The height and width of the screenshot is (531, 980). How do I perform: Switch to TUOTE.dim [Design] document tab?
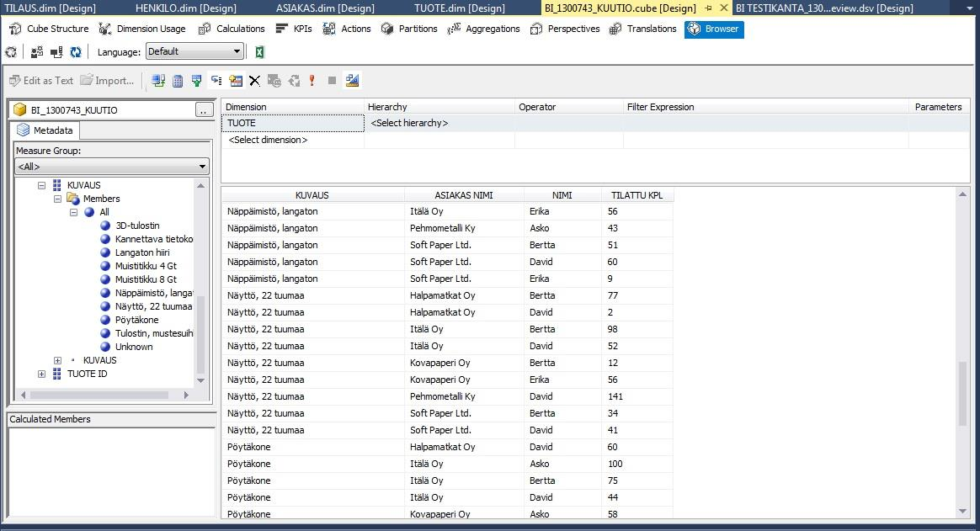[x=460, y=8]
